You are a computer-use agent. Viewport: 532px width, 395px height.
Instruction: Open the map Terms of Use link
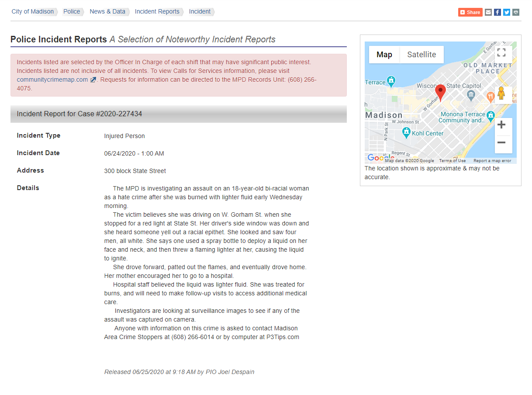pos(453,161)
